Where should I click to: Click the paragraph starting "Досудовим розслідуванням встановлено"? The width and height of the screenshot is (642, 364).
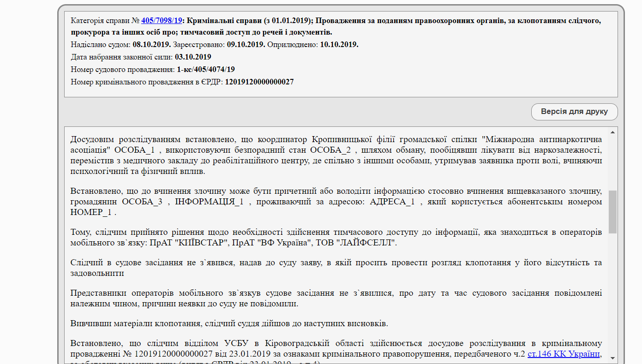(x=336, y=155)
